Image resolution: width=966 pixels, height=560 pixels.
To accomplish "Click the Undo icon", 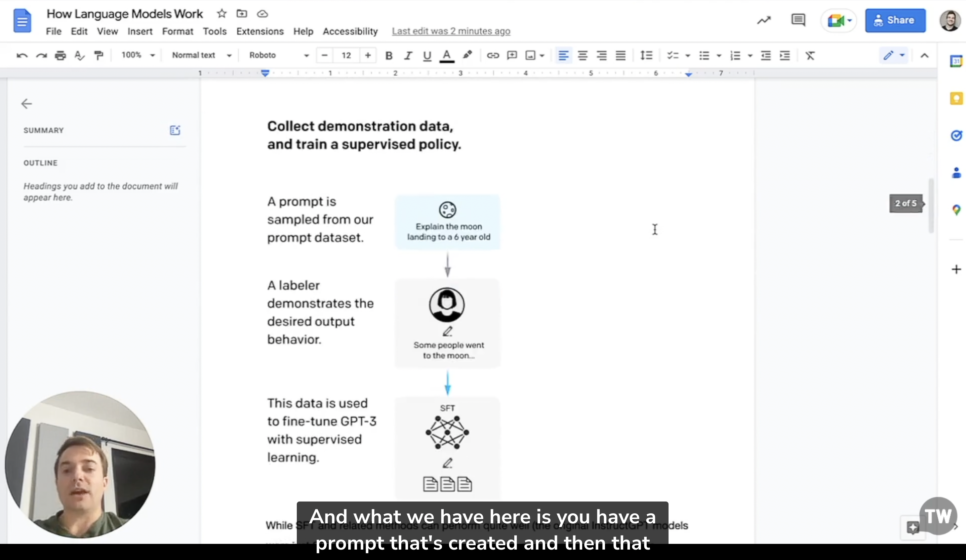I will point(22,55).
